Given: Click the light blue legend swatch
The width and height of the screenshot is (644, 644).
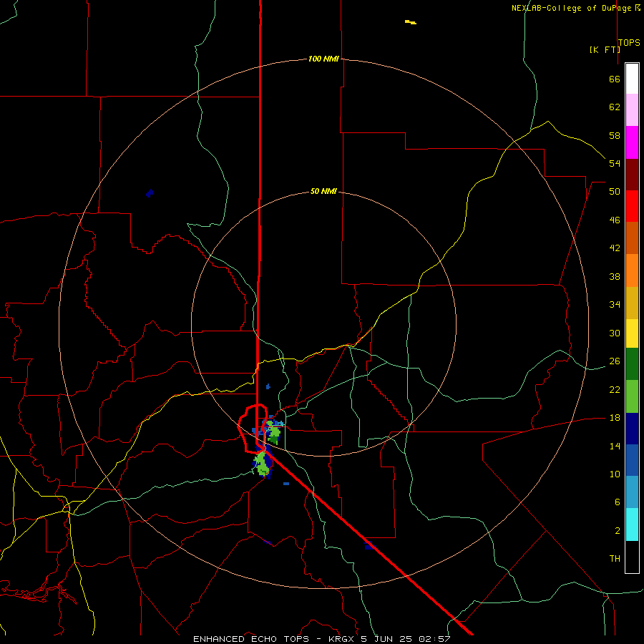Looking at the screenshot, I should click(632, 492).
